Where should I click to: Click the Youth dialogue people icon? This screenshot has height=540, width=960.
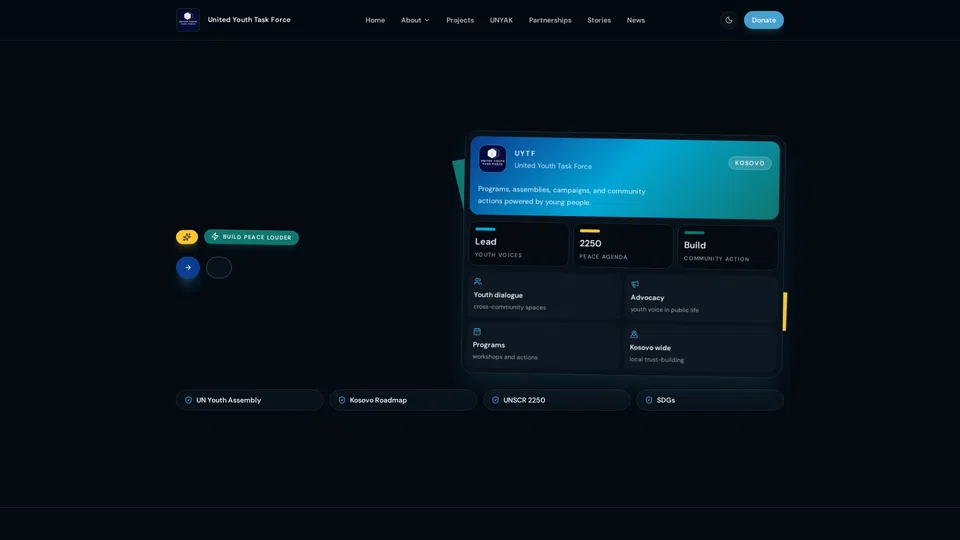click(x=478, y=282)
